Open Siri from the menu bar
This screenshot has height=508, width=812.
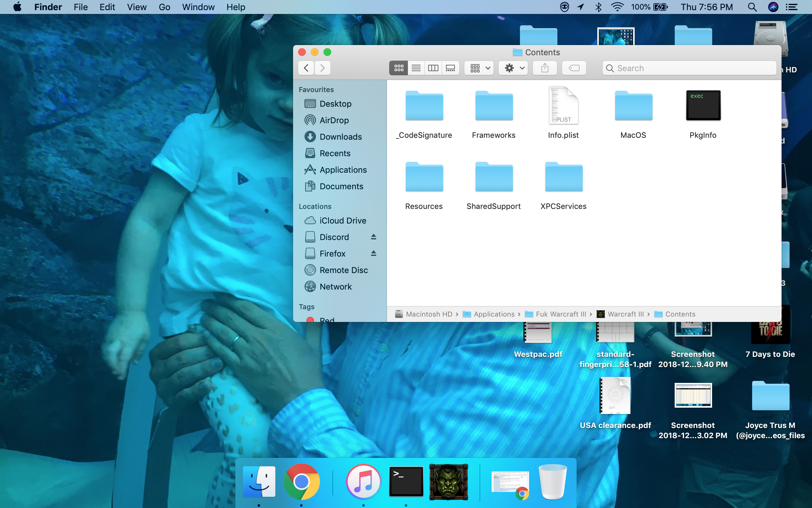(773, 7)
